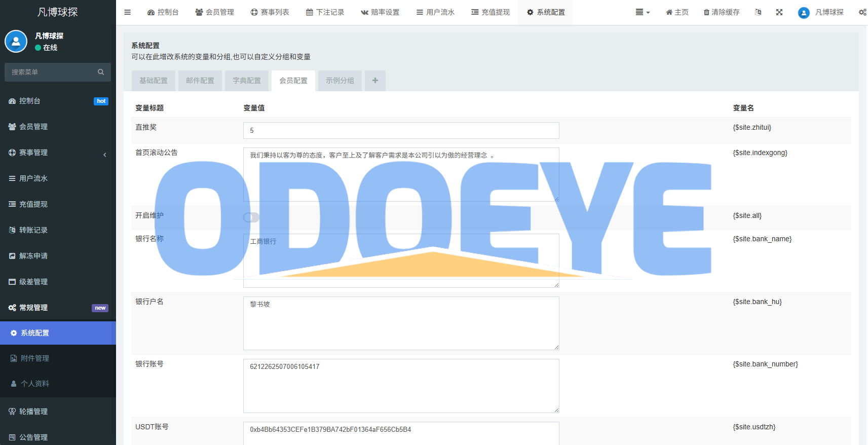Viewport: 868px width, 445px height.
Task: Click {$site.zhitui} variable name
Action: pyautogui.click(x=752, y=127)
